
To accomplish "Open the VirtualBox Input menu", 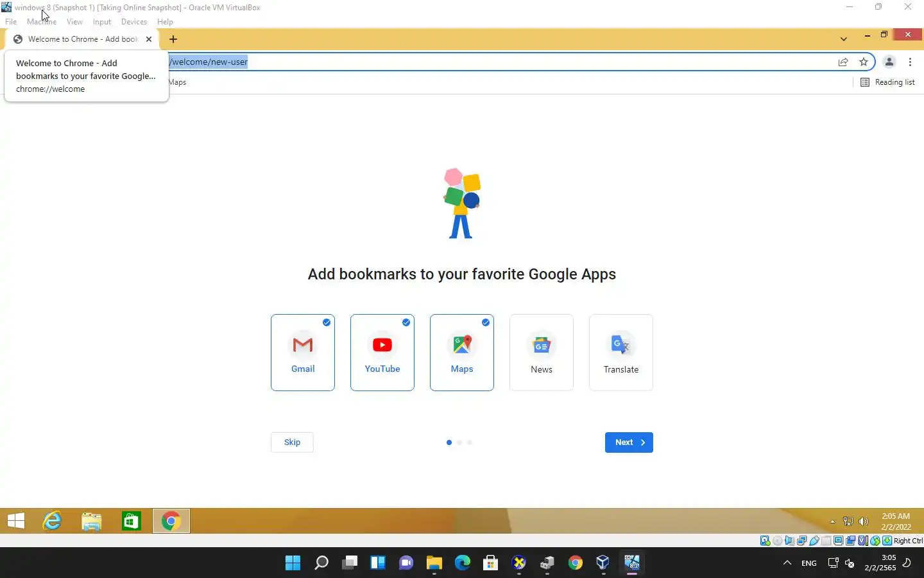I will [x=102, y=22].
